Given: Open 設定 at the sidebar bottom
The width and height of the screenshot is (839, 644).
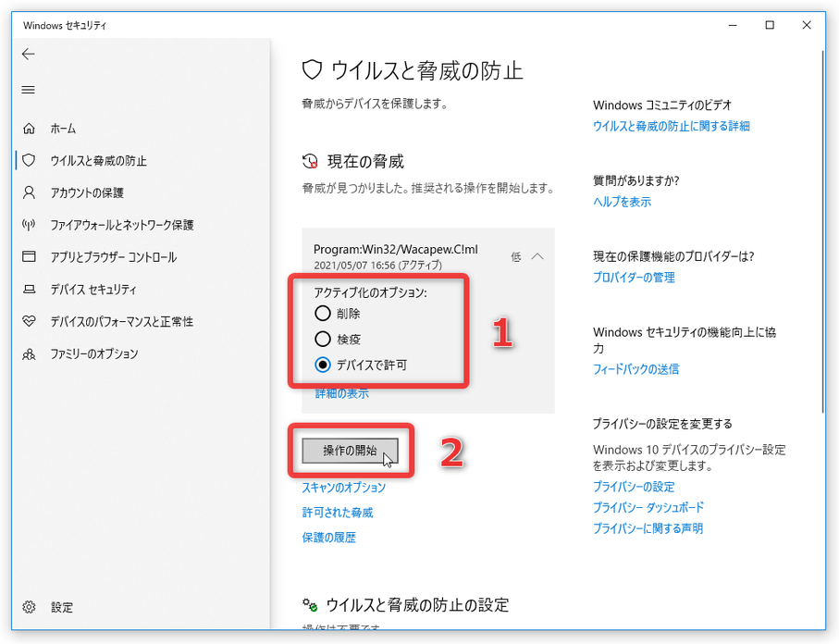Looking at the screenshot, I should (x=62, y=607).
